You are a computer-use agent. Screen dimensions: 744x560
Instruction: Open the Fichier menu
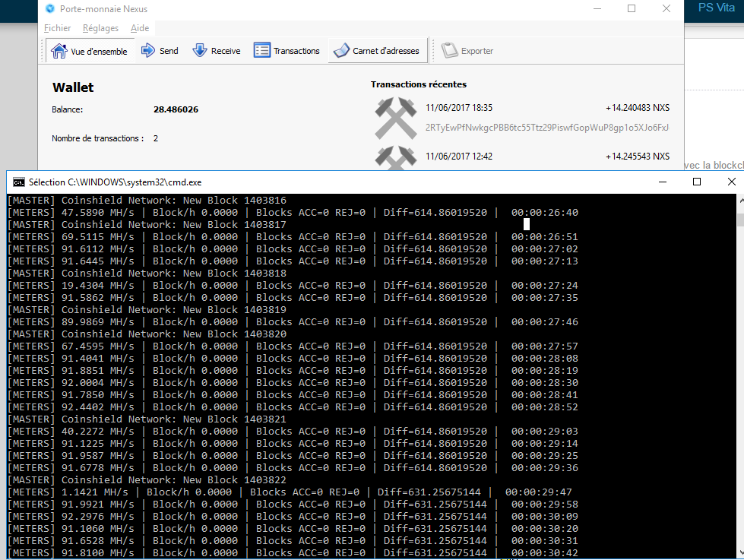pos(57,28)
